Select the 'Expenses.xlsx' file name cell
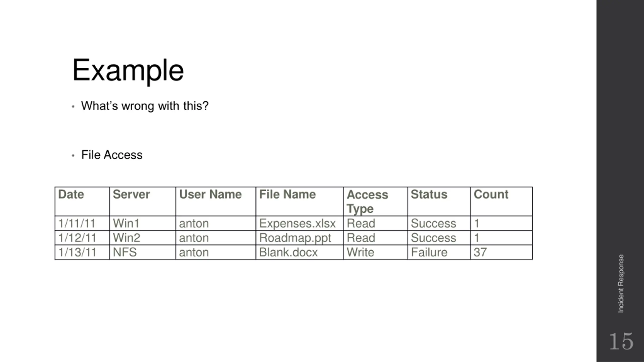This screenshot has height=362, width=644. pyautogui.click(x=300, y=223)
